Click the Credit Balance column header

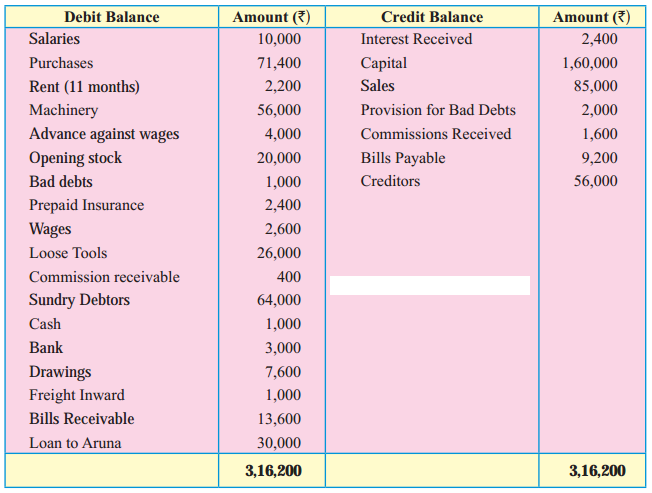(432, 17)
